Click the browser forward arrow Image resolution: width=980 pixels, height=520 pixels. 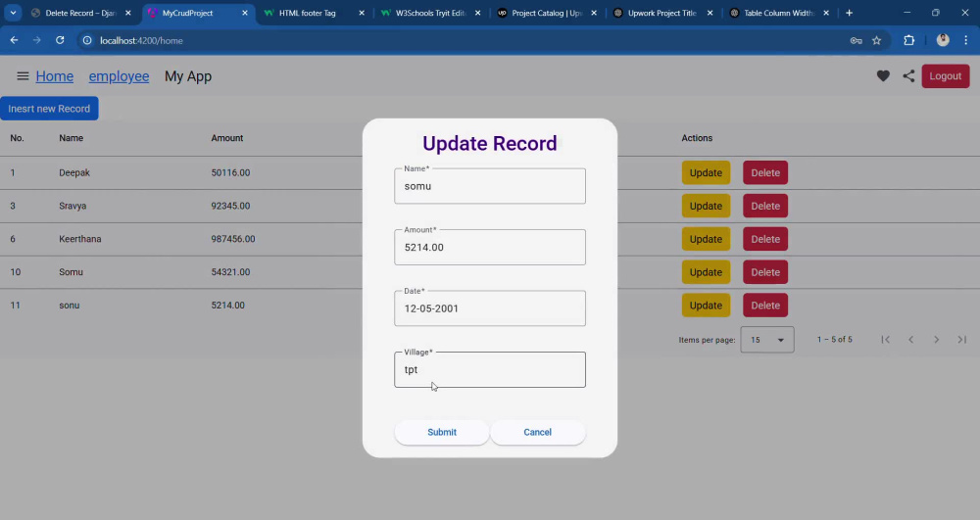pos(37,40)
